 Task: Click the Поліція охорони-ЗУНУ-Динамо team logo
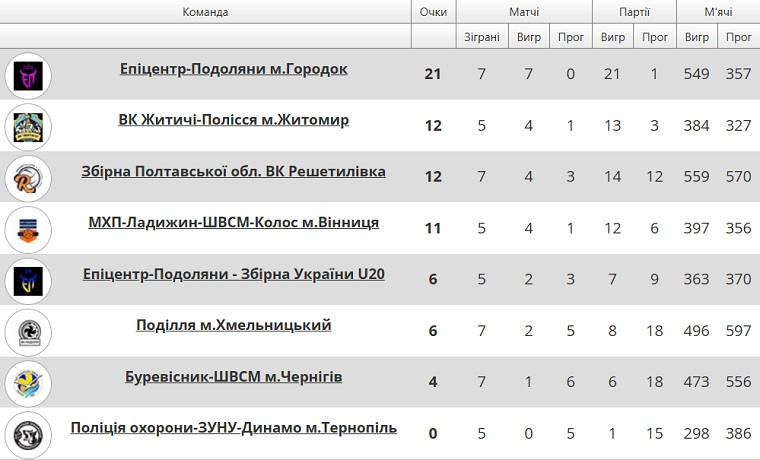(28, 435)
